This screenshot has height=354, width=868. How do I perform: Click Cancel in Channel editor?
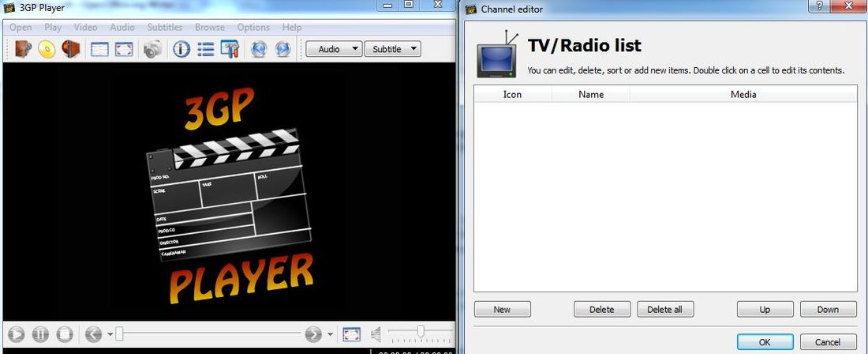828,342
